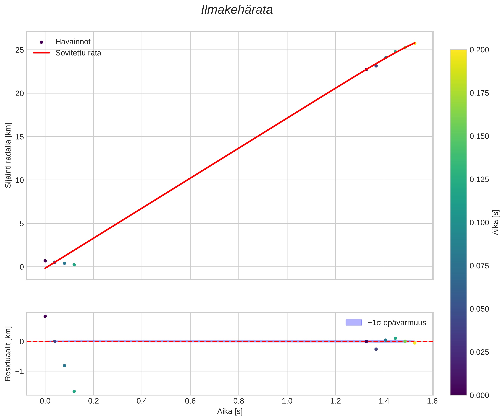Click the lowest green residual point
504x420 pixels.
[74, 391]
